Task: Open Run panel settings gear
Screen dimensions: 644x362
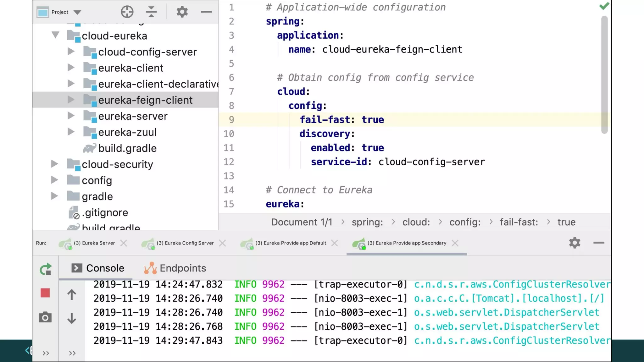Action: (x=575, y=243)
